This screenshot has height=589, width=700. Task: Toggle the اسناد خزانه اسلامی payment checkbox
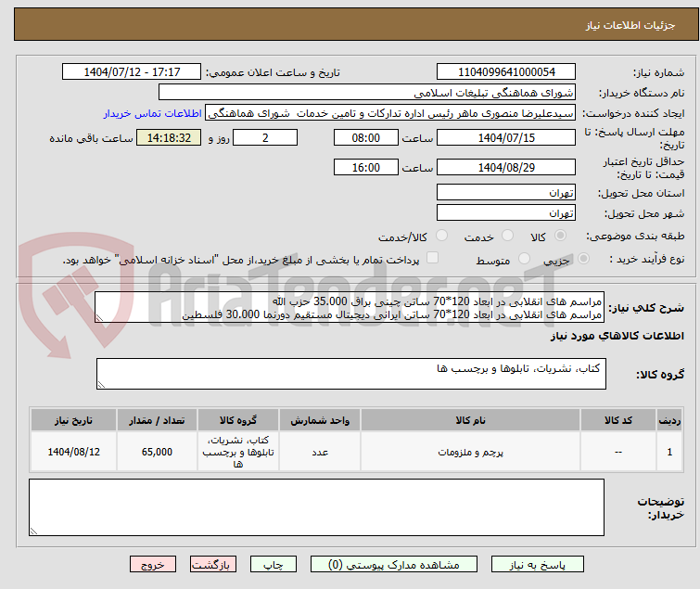pos(432,258)
